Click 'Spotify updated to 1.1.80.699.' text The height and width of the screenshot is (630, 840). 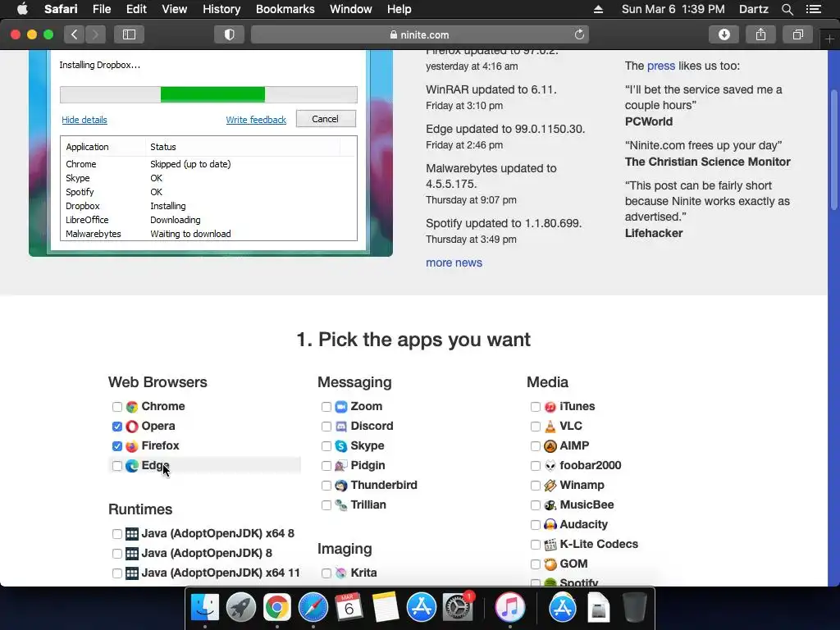coord(504,223)
